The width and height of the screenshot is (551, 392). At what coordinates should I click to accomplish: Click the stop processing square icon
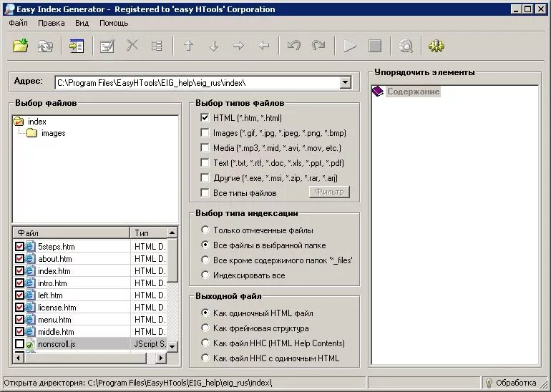375,46
